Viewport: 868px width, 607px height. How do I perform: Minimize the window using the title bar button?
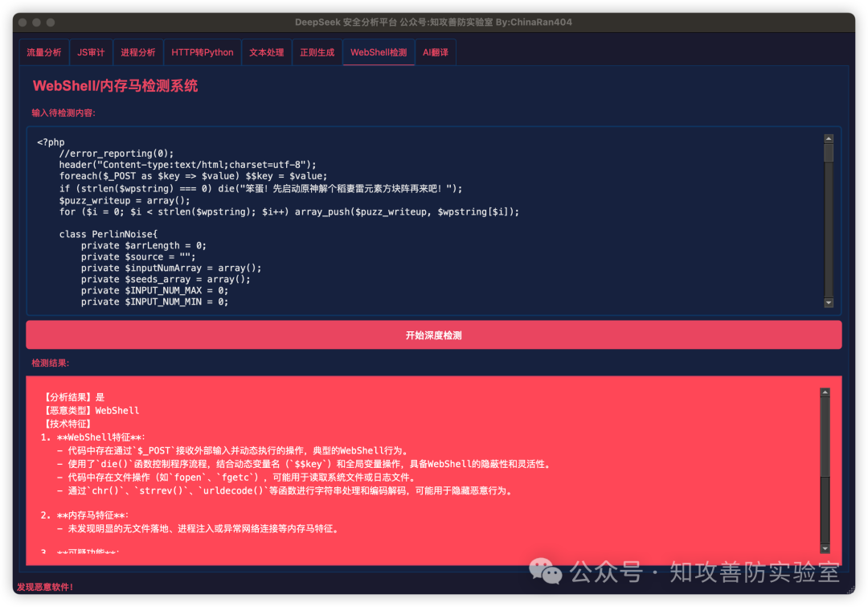(x=36, y=23)
